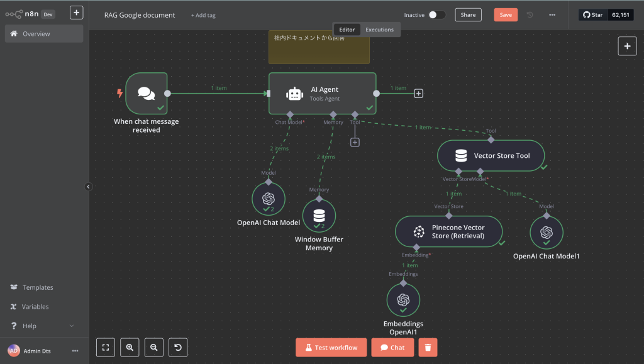Click the AI Agent Memory connector
This screenshot has height=364, width=644.
point(333,114)
